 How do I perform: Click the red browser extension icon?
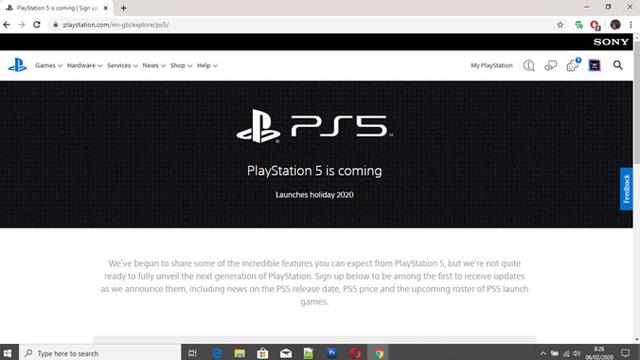[x=595, y=25]
